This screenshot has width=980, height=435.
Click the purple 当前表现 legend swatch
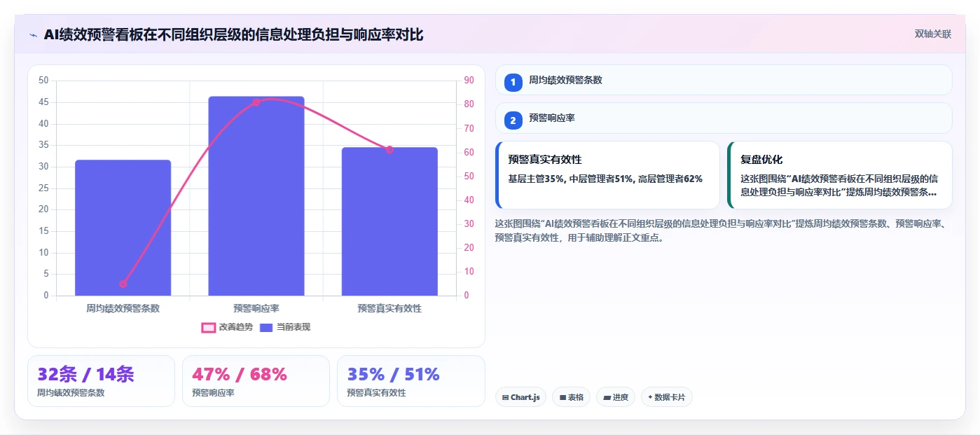pos(266,328)
